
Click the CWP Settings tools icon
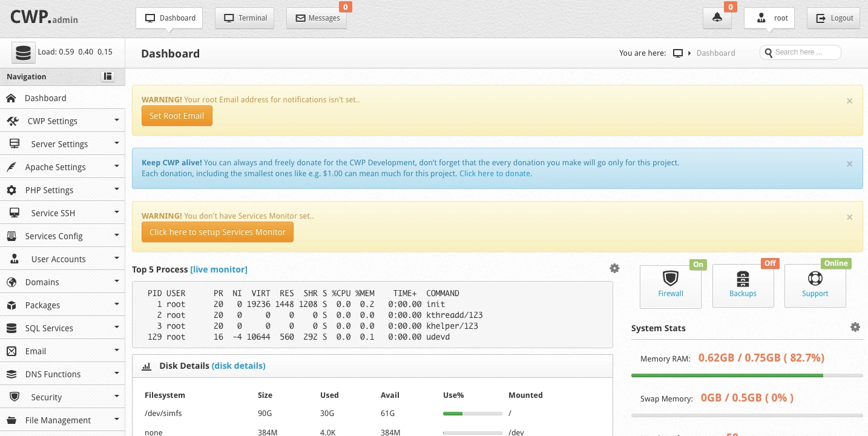(x=13, y=121)
